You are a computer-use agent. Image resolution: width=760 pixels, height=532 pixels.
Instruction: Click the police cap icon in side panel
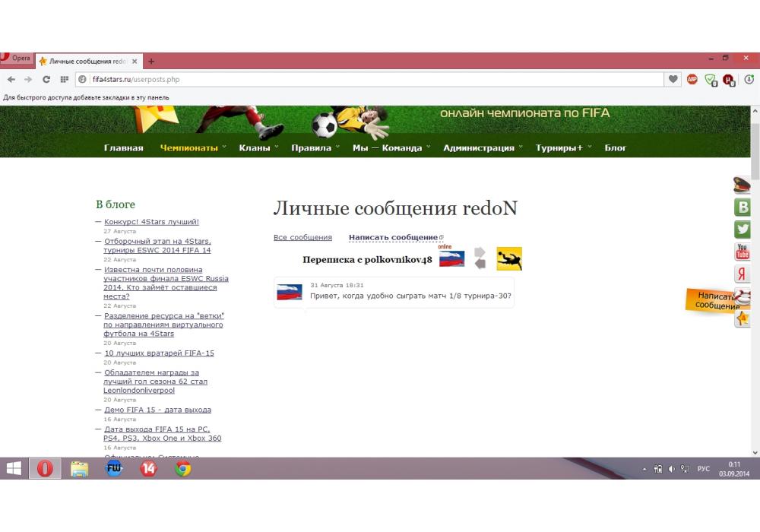click(x=743, y=185)
